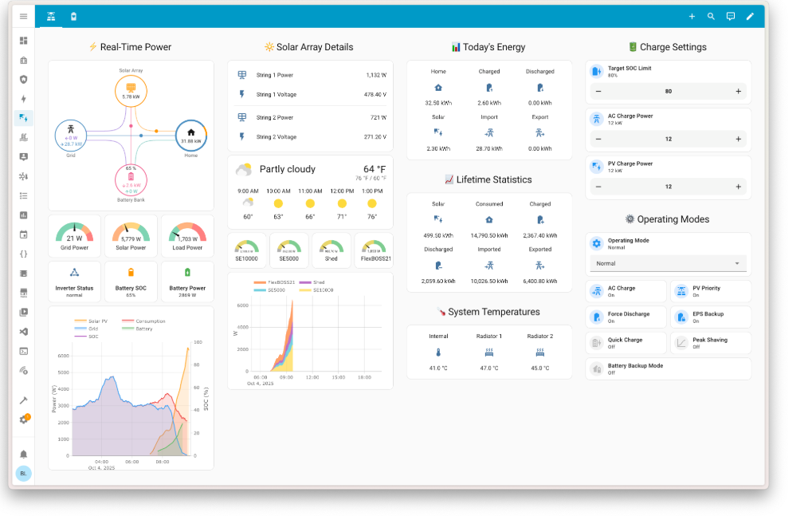Decrease Target SOC Limit with the minus button
Image resolution: width=812 pixels, height=516 pixels.
click(x=598, y=91)
